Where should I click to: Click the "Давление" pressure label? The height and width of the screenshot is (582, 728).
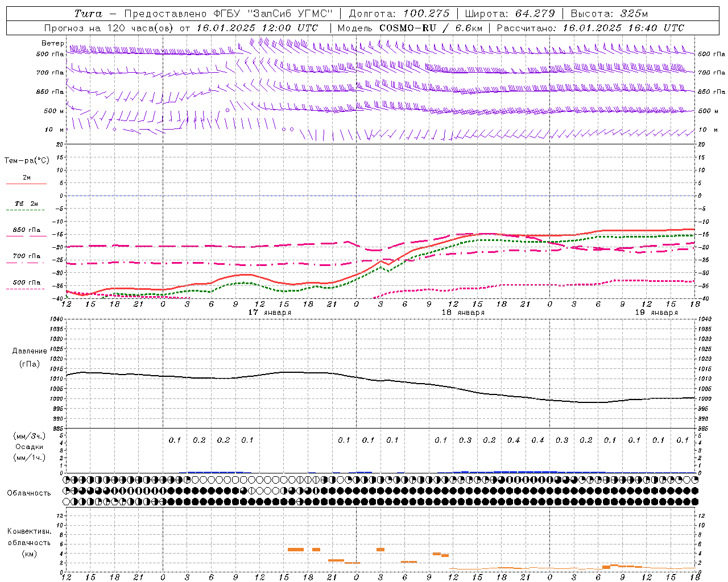[x=30, y=351]
